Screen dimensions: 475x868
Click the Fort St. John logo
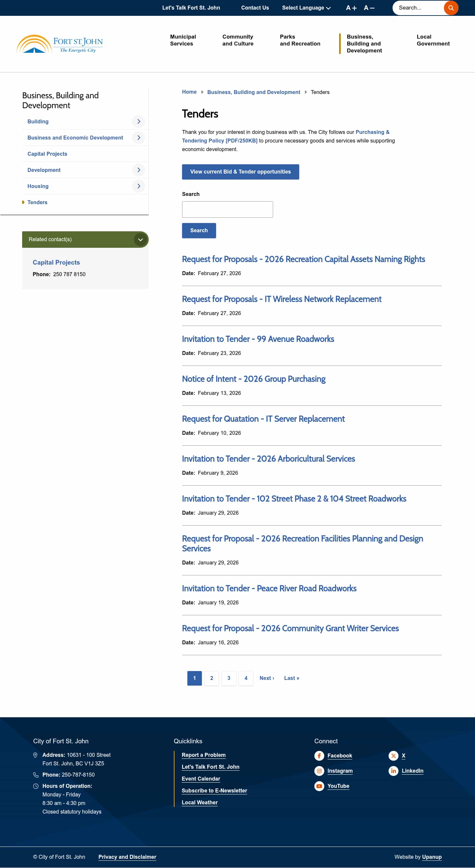(60, 44)
